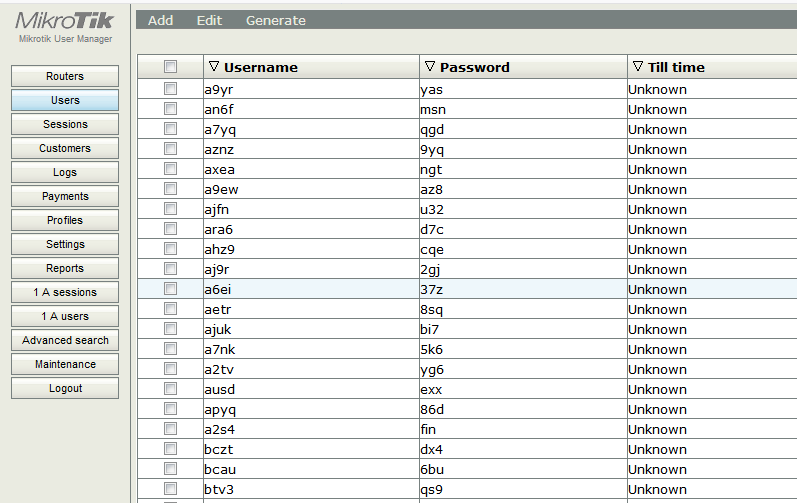Click the Advanced search button
The image size is (797, 503).
(65, 340)
